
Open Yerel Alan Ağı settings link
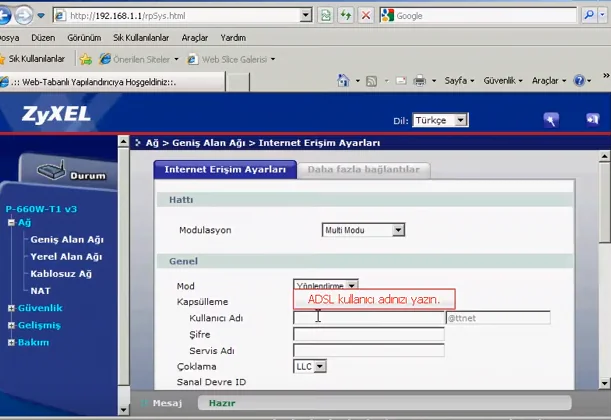[x=66, y=256]
